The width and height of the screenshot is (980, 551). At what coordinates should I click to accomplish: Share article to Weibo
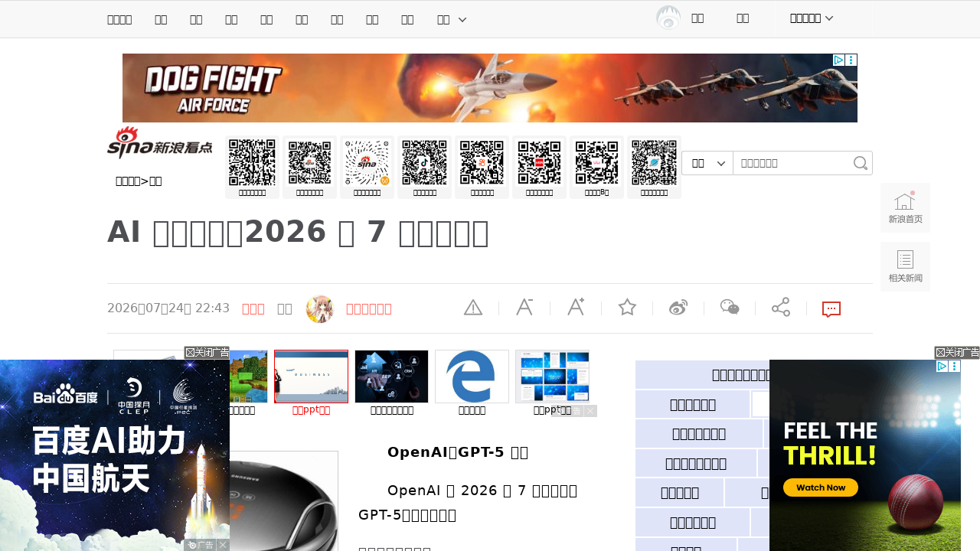pos(678,308)
